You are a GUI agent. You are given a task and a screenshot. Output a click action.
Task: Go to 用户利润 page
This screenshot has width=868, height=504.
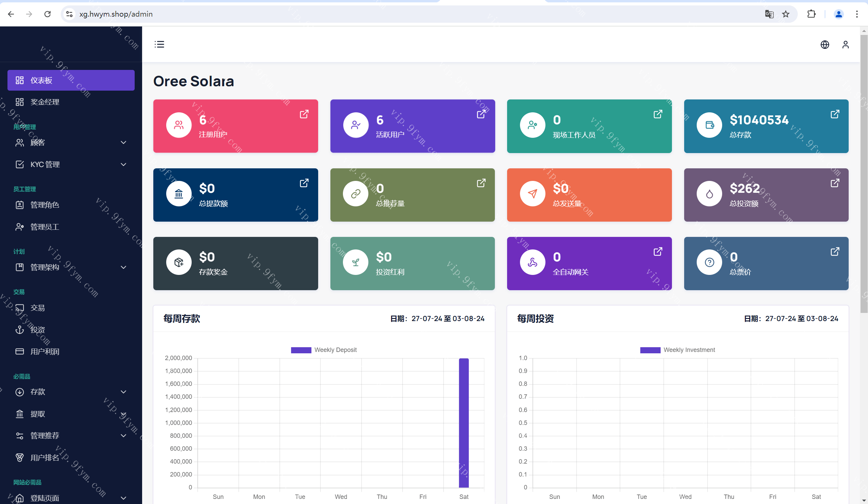tap(45, 352)
